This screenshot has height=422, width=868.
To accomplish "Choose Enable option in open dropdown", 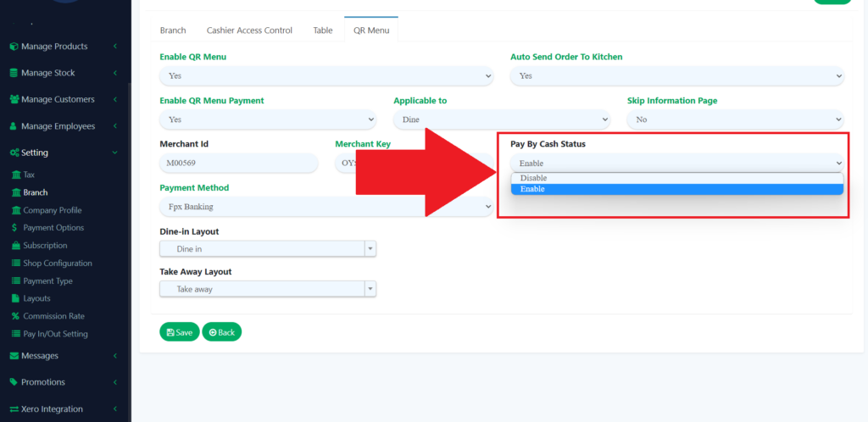I will tap(533, 189).
